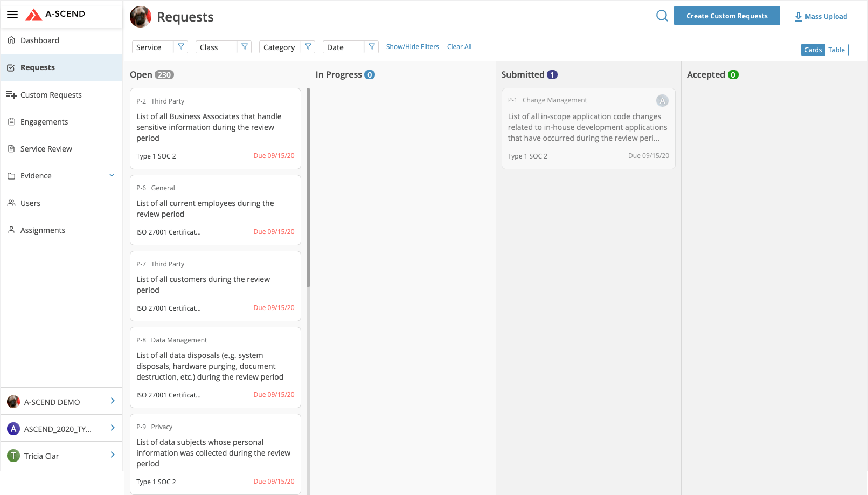
Task: Switch to Cards view
Action: click(x=813, y=50)
